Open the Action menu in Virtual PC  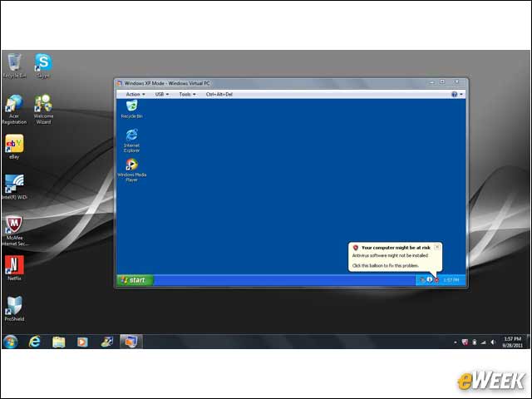(x=135, y=94)
